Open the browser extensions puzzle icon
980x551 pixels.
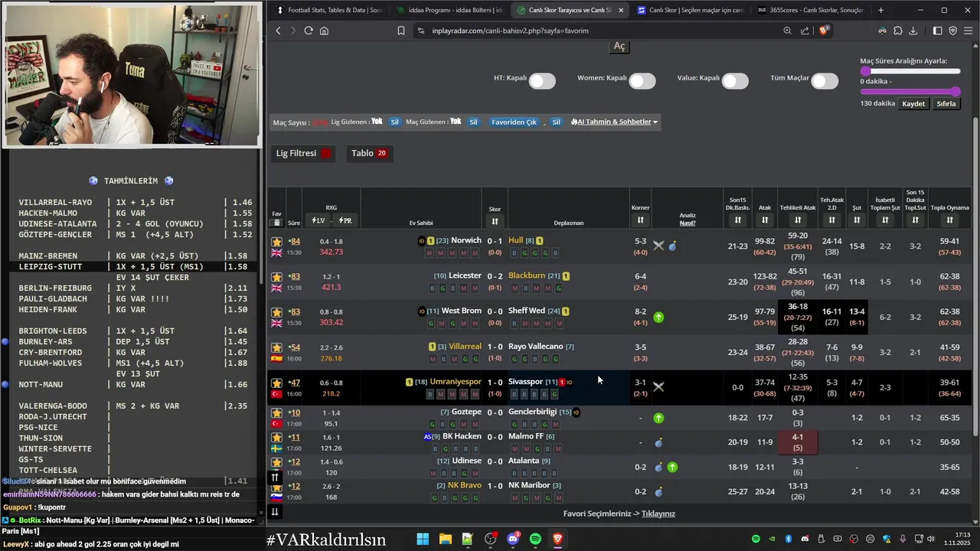click(897, 31)
